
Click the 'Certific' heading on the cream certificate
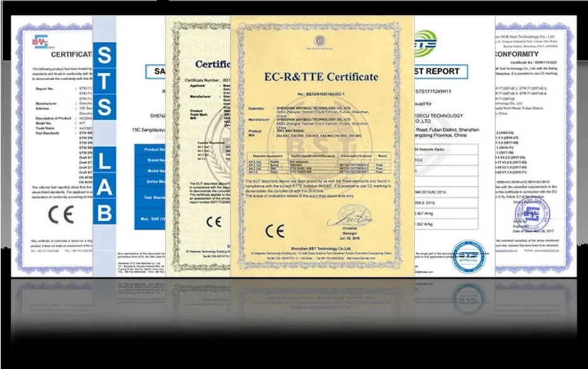point(213,65)
